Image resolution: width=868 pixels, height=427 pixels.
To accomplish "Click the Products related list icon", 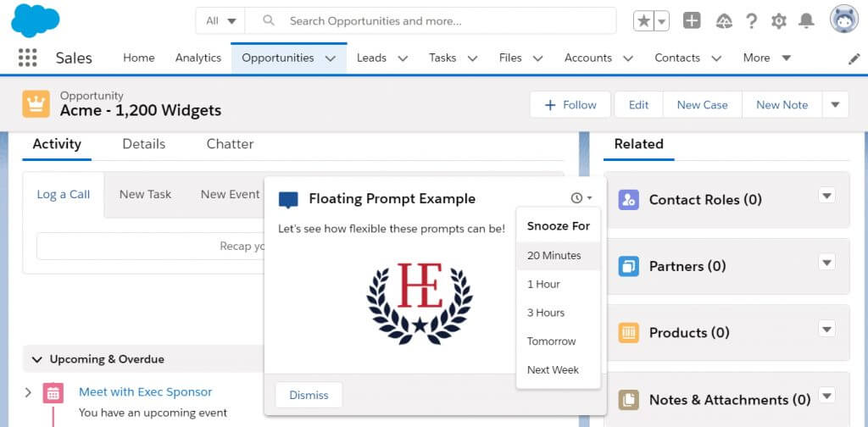I will [629, 332].
